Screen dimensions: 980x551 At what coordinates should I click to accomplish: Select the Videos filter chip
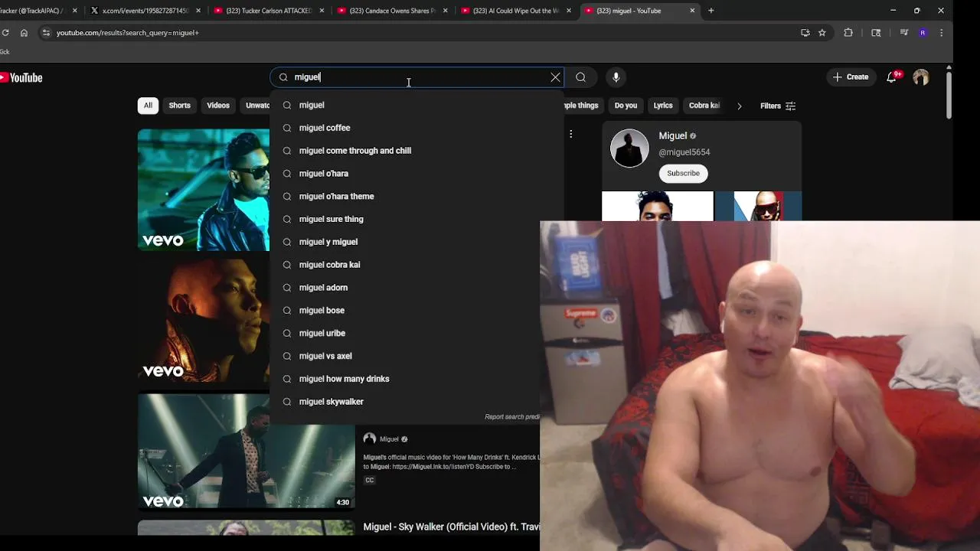coord(218,106)
